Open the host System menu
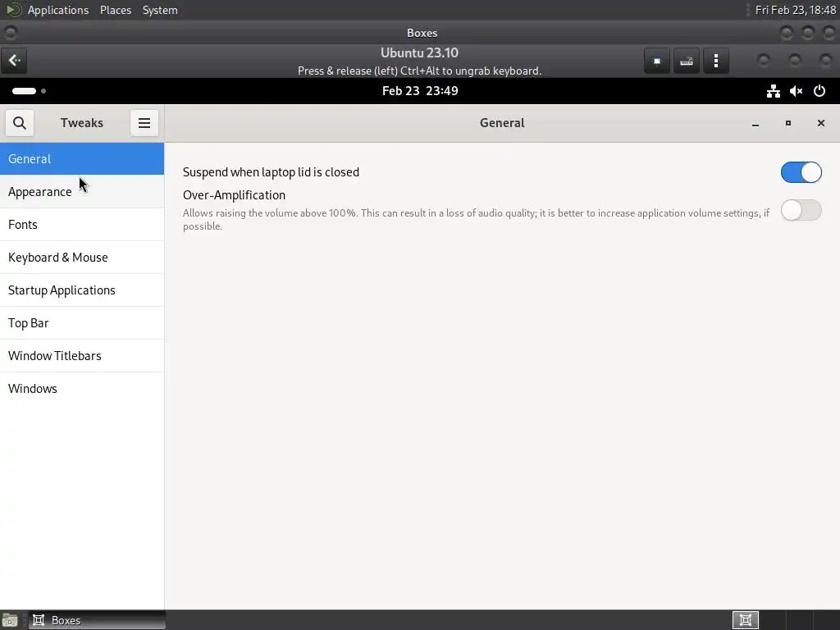 coord(160,10)
